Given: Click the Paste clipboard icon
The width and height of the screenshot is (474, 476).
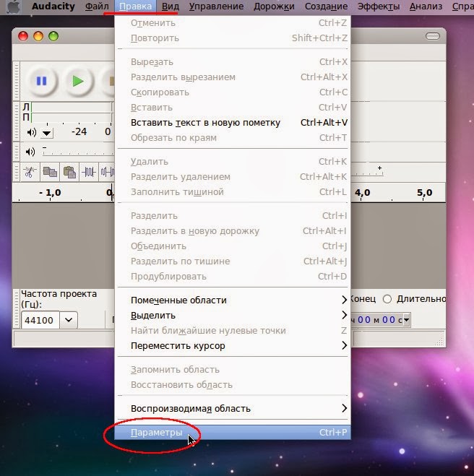Looking at the screenshot, I should pos(69,172).
